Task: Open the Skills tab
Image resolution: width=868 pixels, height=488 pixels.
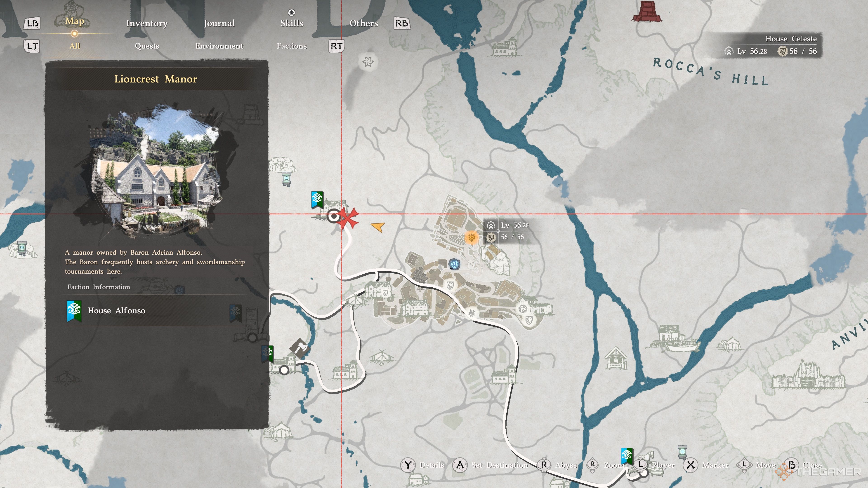Action: coord(291,23)
